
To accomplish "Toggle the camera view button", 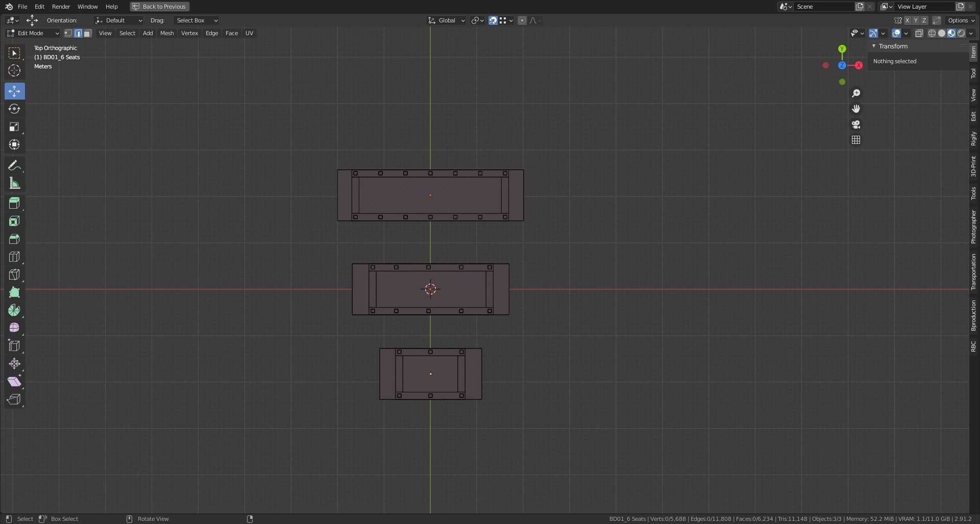I will (856, 124).
